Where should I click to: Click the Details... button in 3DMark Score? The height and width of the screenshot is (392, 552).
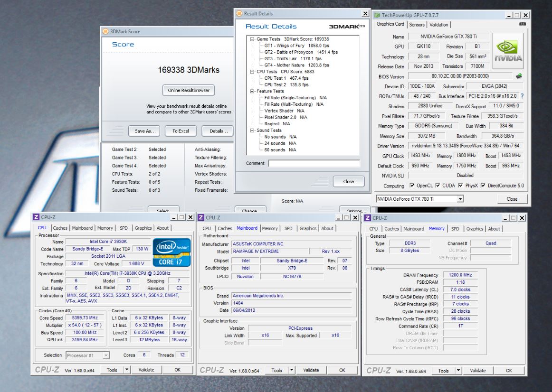pyautogui.click(x=218, y=131)
